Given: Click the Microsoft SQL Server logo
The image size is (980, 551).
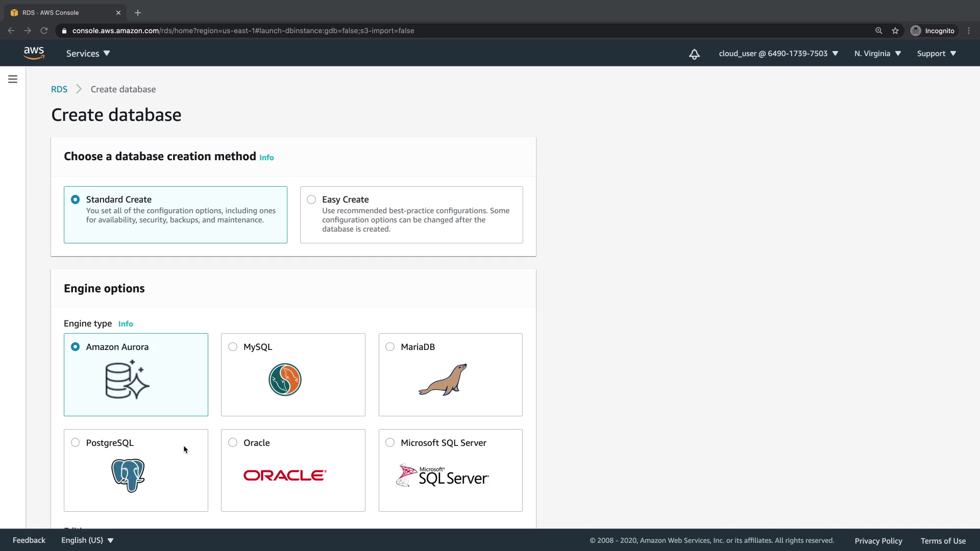Looking at the screenshot, I should [x=443, y=475].
